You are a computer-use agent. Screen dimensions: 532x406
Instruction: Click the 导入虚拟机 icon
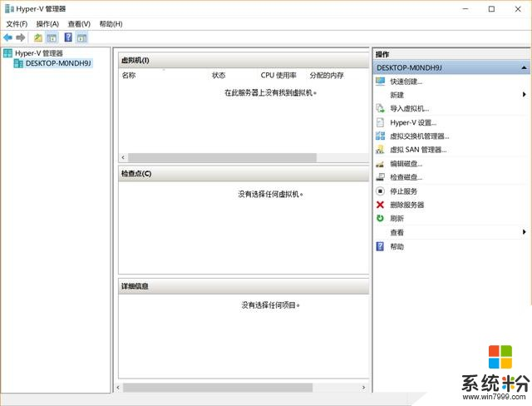(x=381, y=109)
